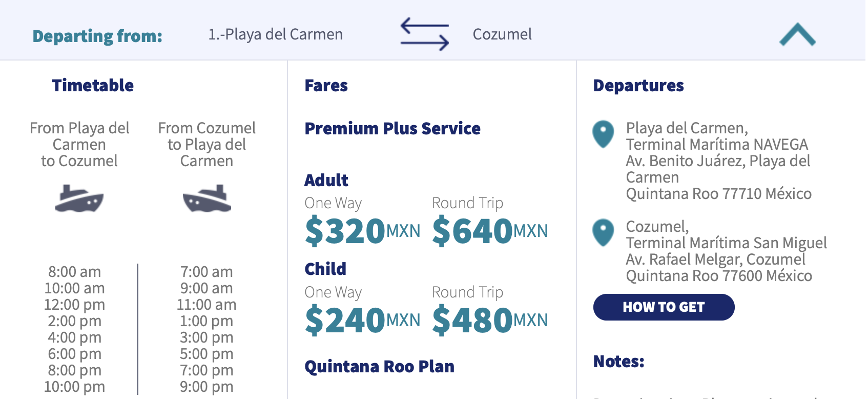Select the 8:00 am Playa departure time
This screenshot has height=399, width=868.
click(x=75, y=271)
